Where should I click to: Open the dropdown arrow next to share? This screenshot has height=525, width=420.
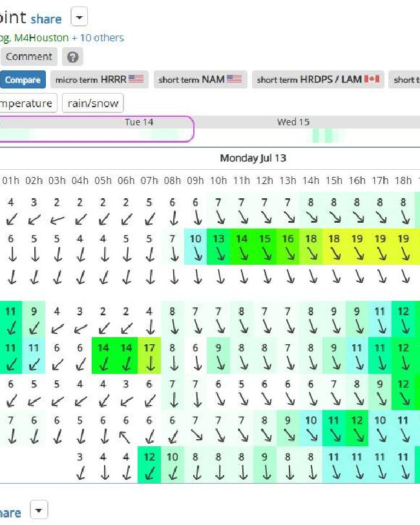point(79,17)
